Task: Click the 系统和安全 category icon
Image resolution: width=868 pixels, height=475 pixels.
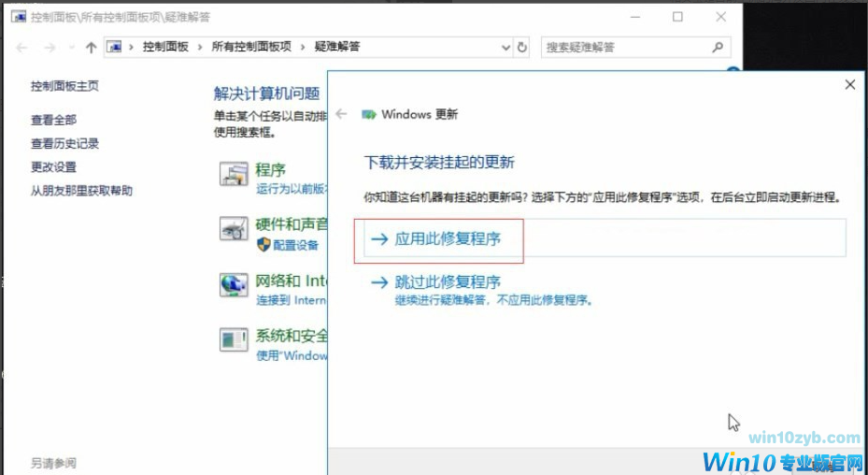Action: (234, 339)
